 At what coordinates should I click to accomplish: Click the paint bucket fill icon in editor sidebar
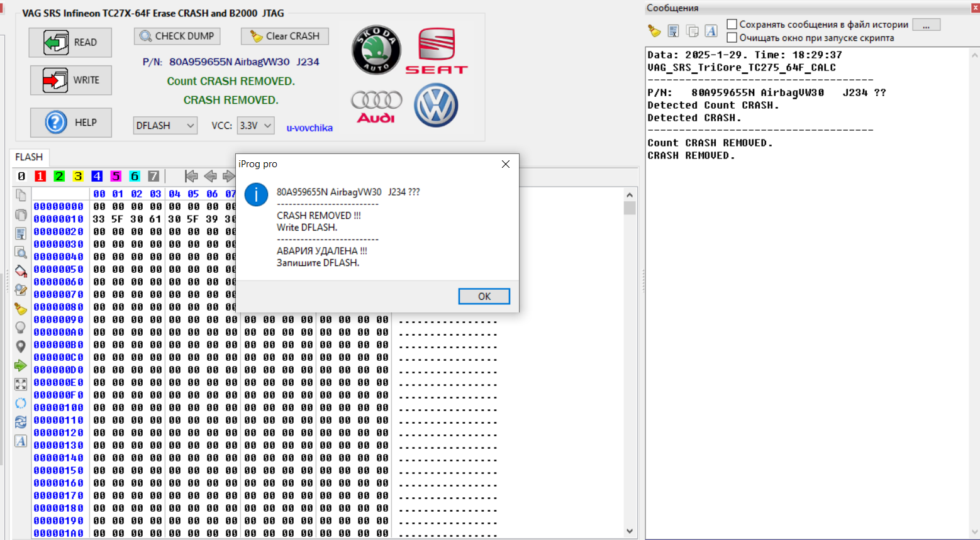(x=21, y=272)
